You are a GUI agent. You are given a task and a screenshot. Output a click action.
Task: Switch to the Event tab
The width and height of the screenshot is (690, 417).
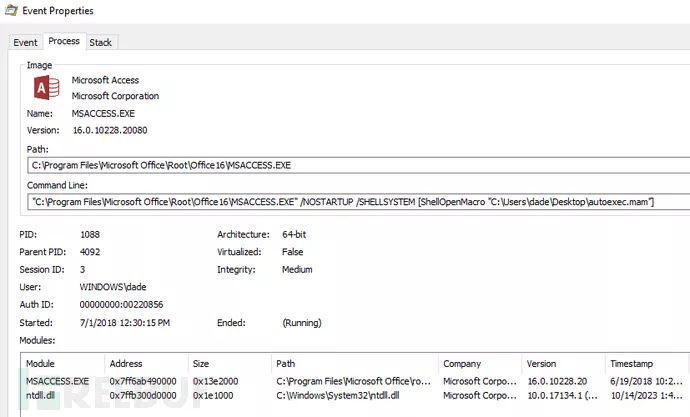25,43
